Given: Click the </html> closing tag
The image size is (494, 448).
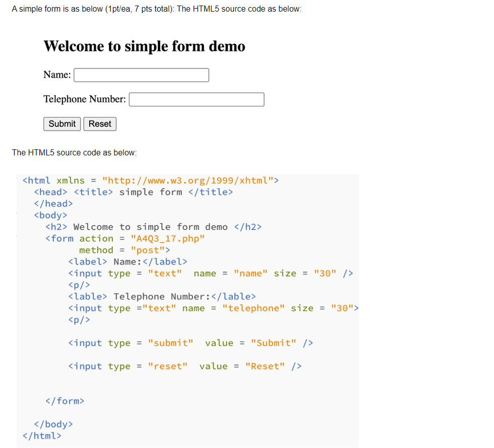Looking at the screenshot, I should pyautogui.click(x=42, y=436).
